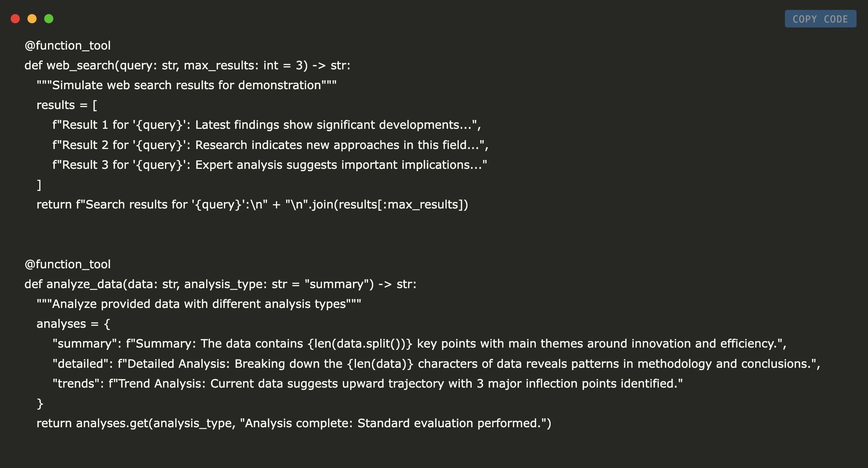This screenshot has height=468, width=868.
Task: Click the 'return analyses.get' line
Action: (x=293, y=423)
